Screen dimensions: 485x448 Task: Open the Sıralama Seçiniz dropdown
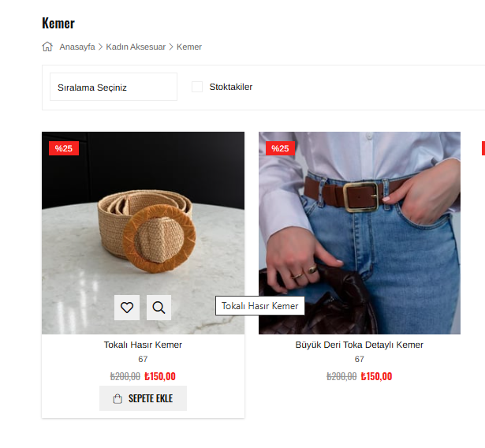114,87
